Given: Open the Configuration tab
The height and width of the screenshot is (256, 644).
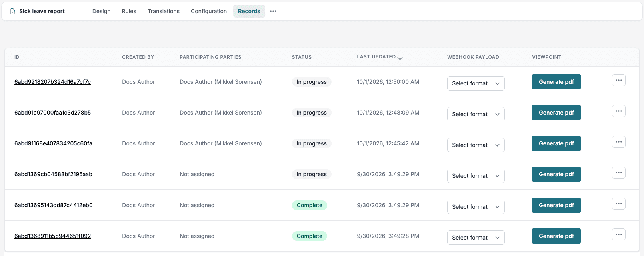Looking at the screenshot, I should [209, 11].
